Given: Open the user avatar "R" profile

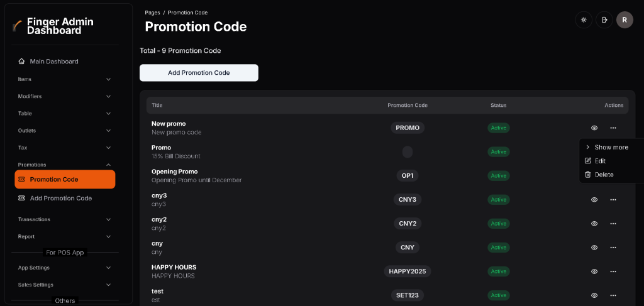Looking at the screenshot, I should 624,20.
